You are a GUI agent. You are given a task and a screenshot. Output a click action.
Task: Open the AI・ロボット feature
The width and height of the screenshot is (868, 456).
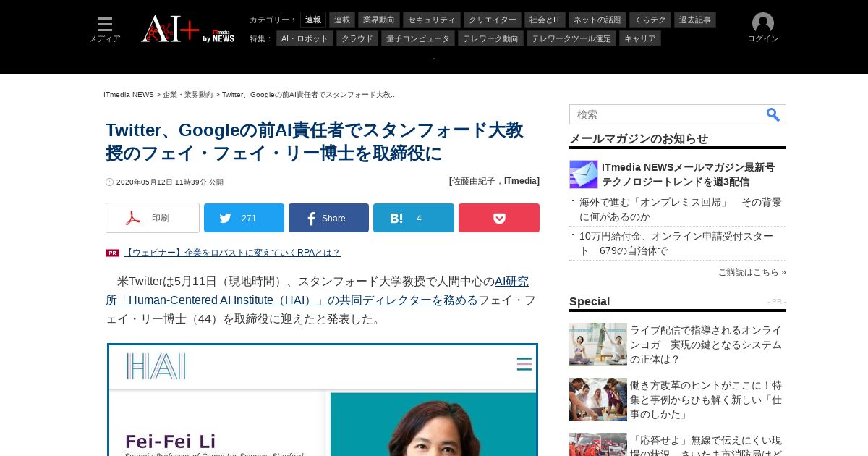[x=305, y=38]
